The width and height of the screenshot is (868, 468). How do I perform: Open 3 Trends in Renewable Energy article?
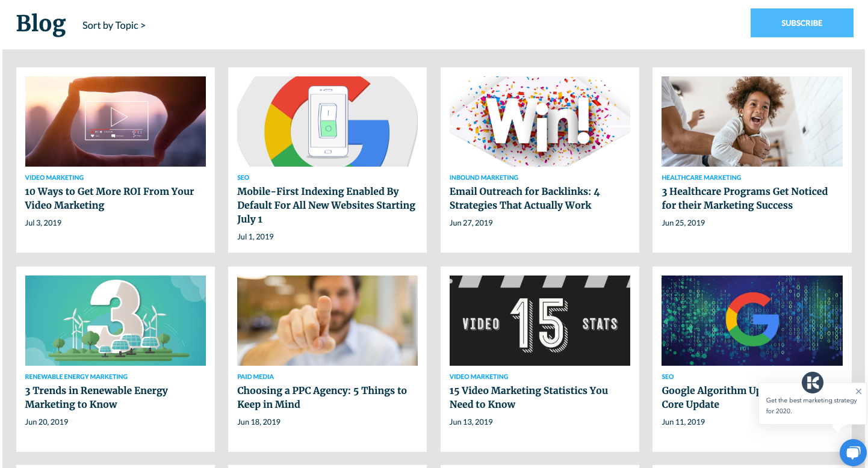(x=96, y=398)
